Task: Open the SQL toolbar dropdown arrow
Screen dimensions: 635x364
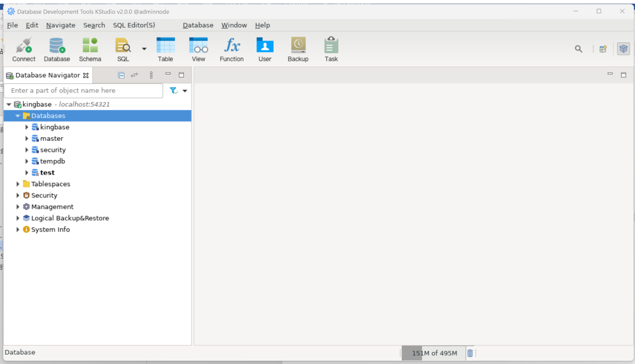Action: click(x=144, y=49)
